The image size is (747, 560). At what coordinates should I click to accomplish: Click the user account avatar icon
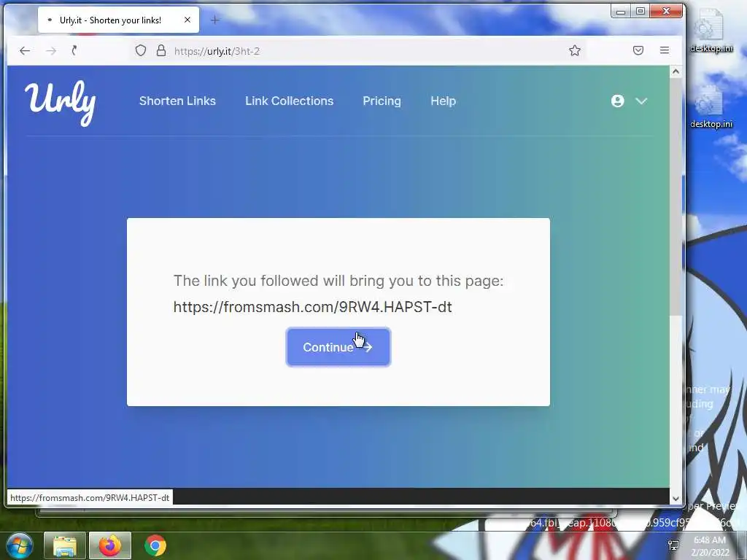pos(617,101)
